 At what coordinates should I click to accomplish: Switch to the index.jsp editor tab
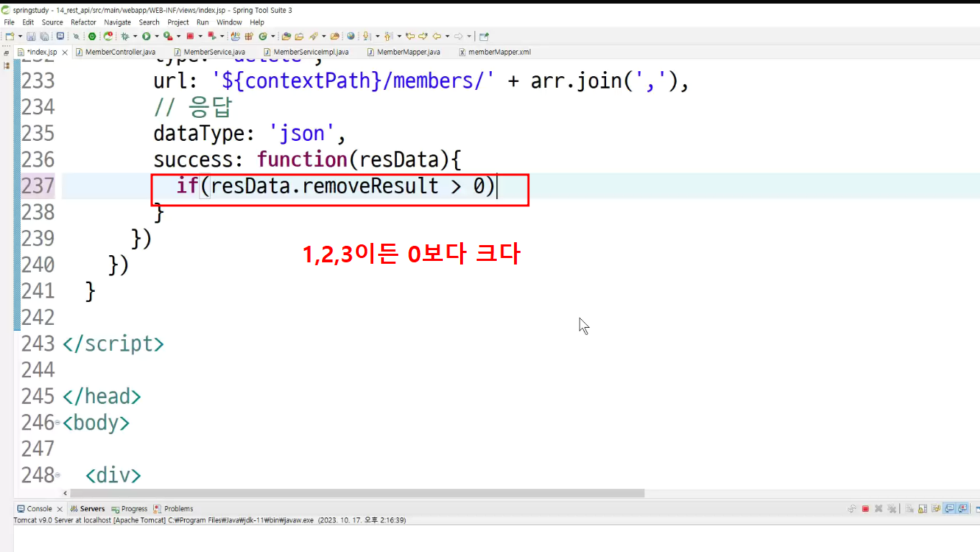pos(42,52)
